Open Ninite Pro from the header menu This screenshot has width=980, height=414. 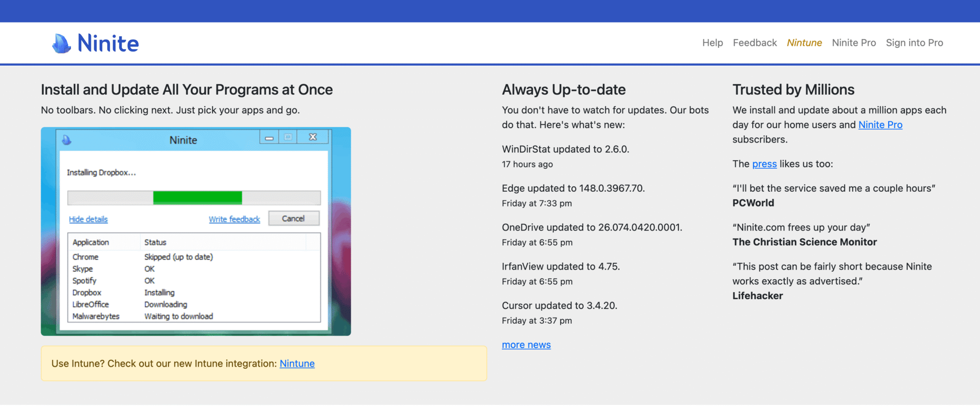[854, 43]
